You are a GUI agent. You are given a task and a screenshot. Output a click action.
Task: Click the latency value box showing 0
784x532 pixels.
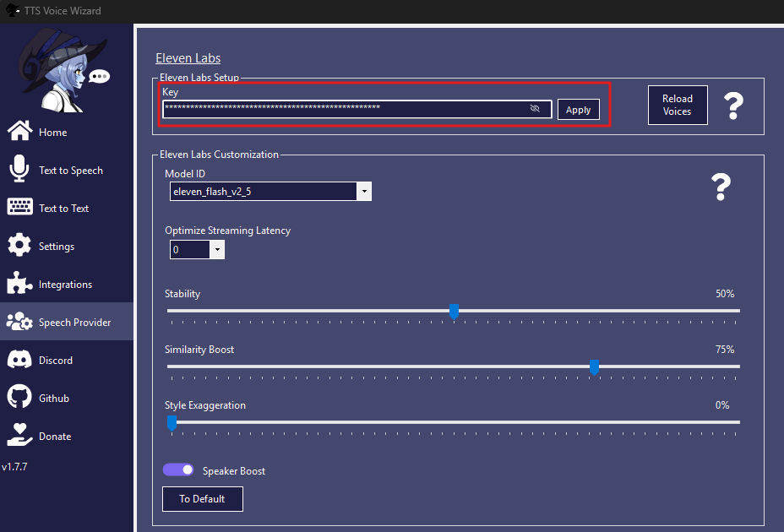click(x=189, y=249)
